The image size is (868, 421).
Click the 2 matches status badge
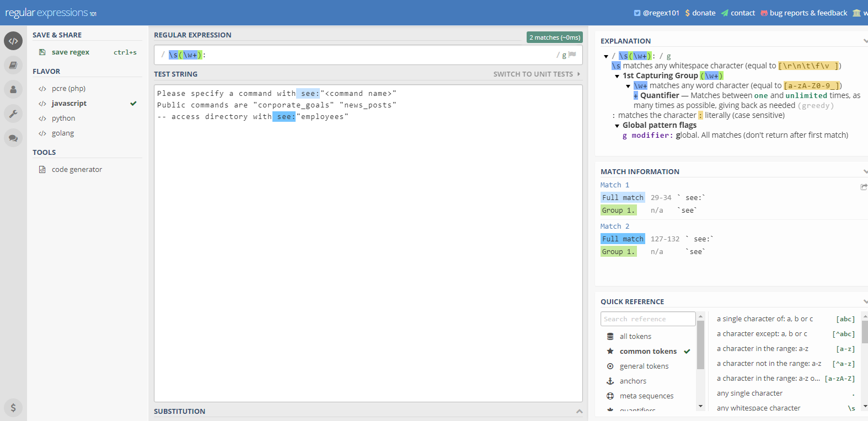[555, 37]
